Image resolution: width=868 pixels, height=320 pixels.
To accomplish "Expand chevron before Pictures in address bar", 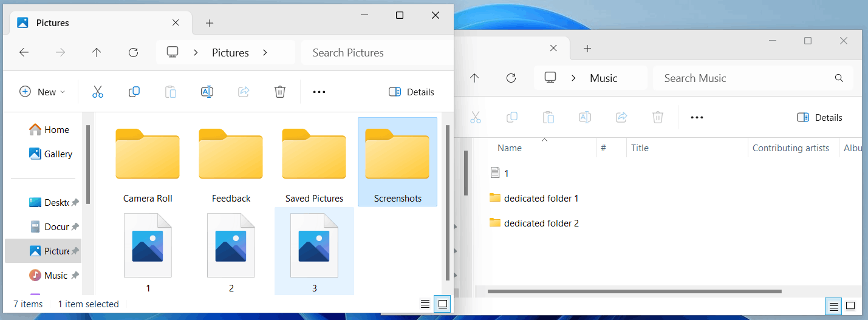I will tap(196, 53).
